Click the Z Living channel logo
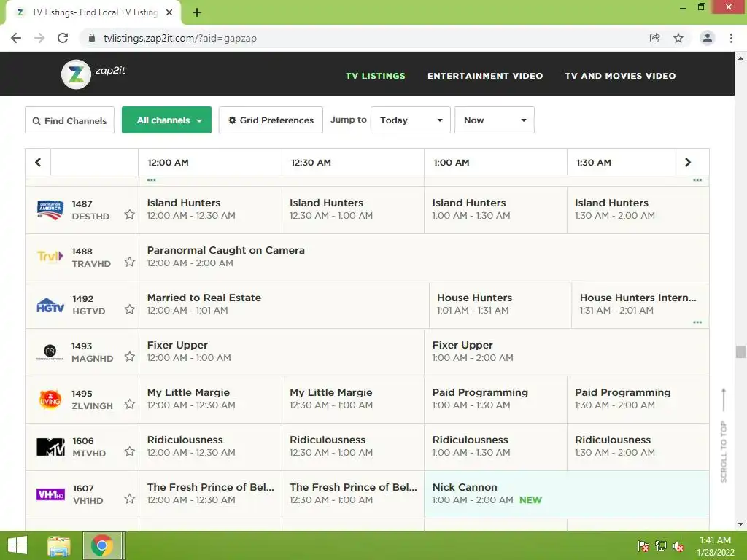The width and height of the screenshot is (747, 560). pos(50,399)
